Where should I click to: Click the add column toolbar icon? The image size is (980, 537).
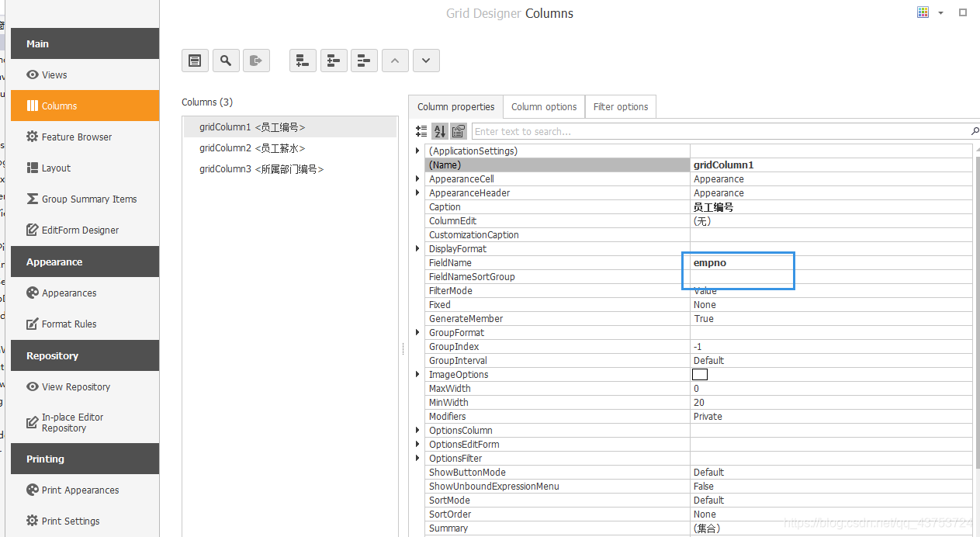point(303,61)
